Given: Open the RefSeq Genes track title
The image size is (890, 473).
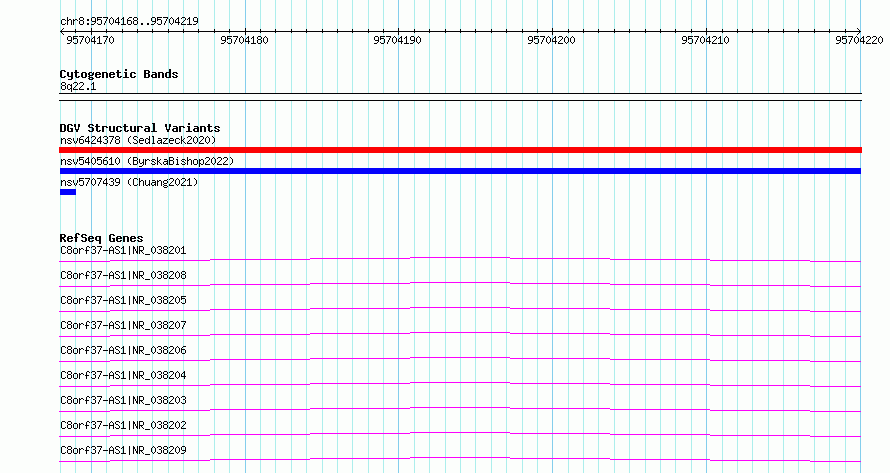Looking at the screenshot, I should pos(102,238).
